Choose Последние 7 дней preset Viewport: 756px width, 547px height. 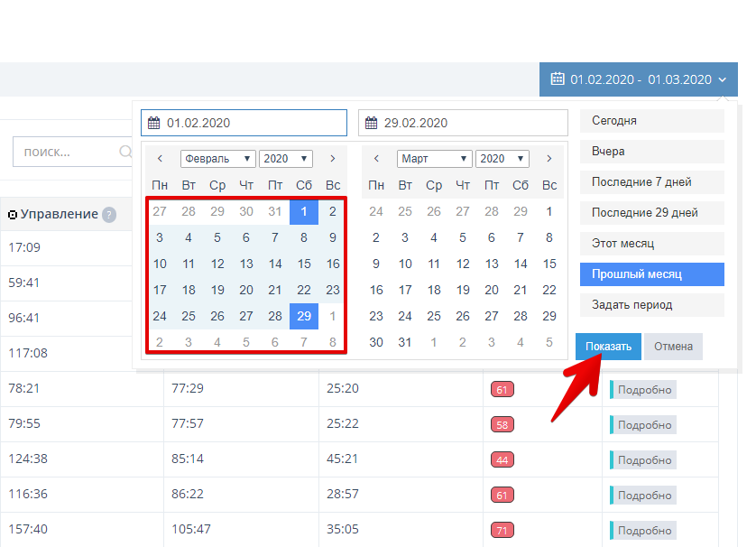click(x=651, y=182)
